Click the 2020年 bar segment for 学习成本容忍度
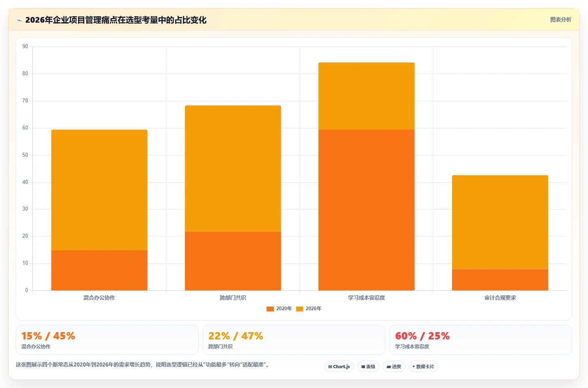Viewport: 588px width, 388px height. pyautogui.click(x=366, y=210)
